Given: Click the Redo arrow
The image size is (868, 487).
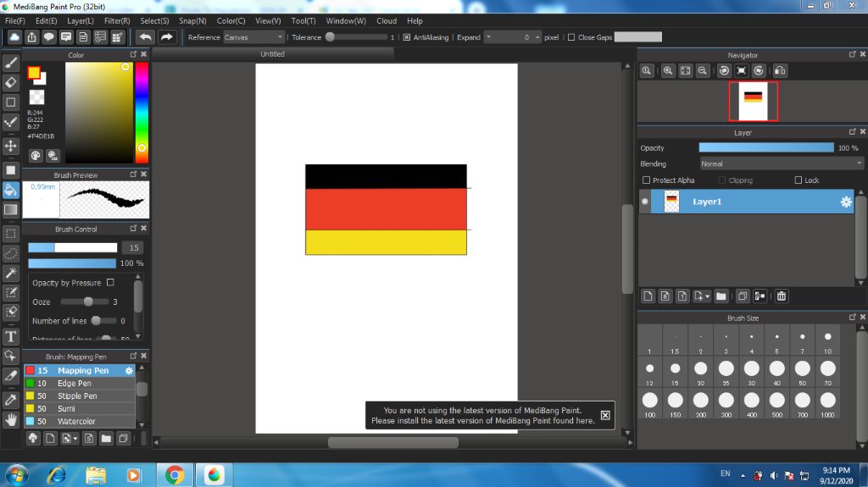Looking at the screenshot, I should pyautogui.click(x=167, y=37).
